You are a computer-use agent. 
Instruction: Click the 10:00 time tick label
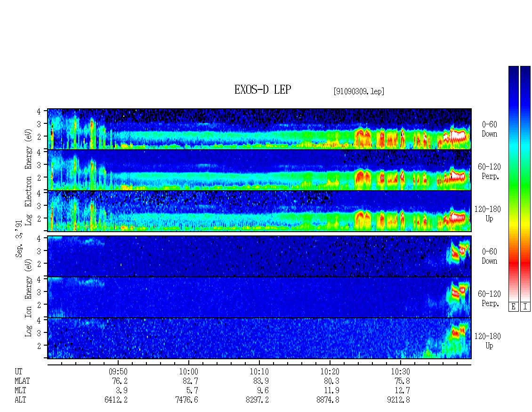pos(189,372)
